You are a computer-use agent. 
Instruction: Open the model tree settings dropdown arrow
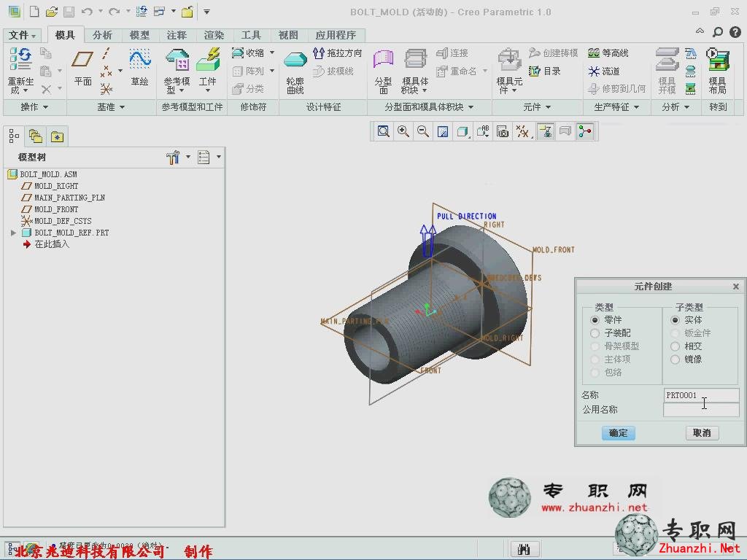(x=188, y=157)
